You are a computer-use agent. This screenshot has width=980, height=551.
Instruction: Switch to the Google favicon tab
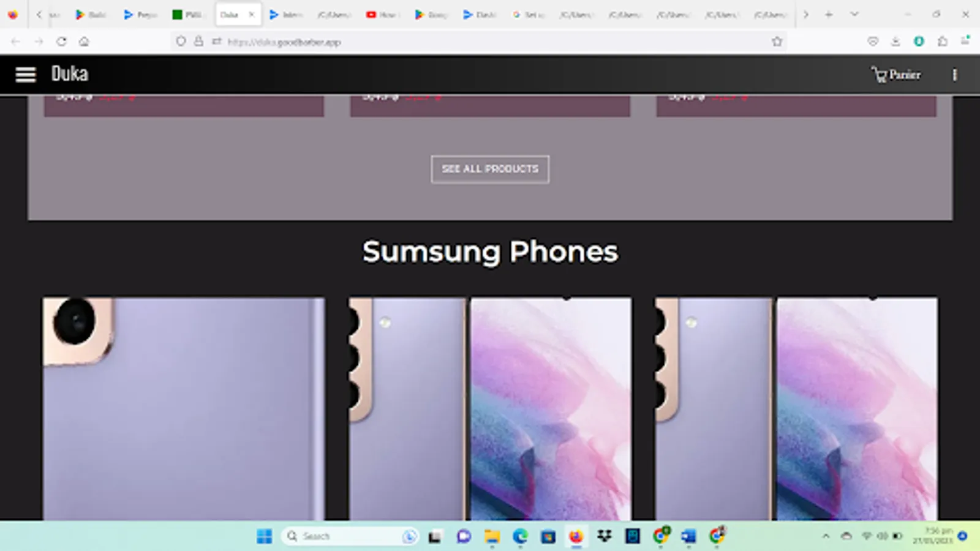tap(529, 15)
